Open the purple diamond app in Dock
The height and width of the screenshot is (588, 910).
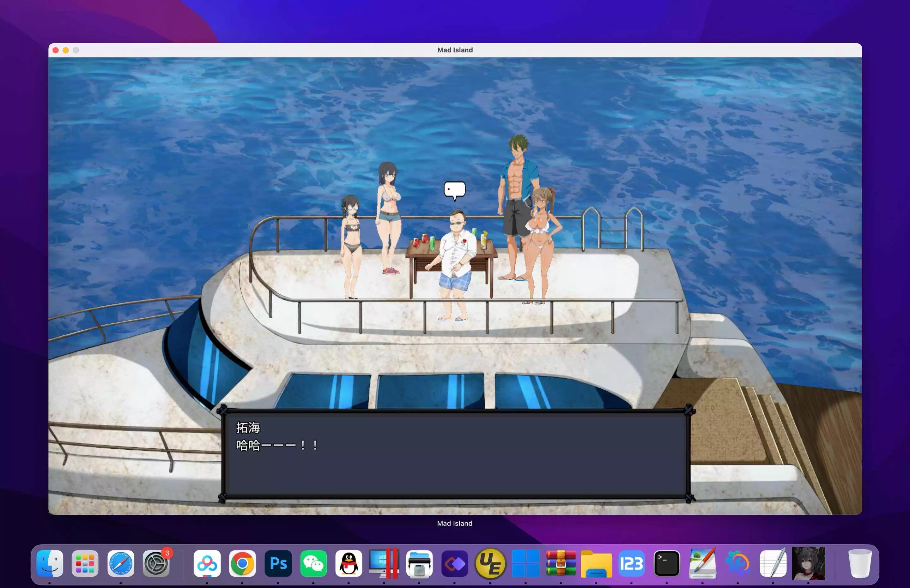[455, 564]
